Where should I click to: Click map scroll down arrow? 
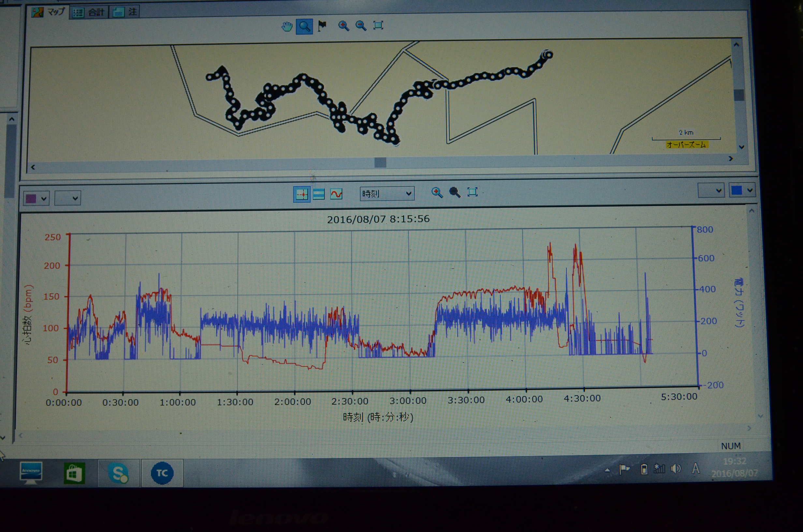tap(741, 147)
